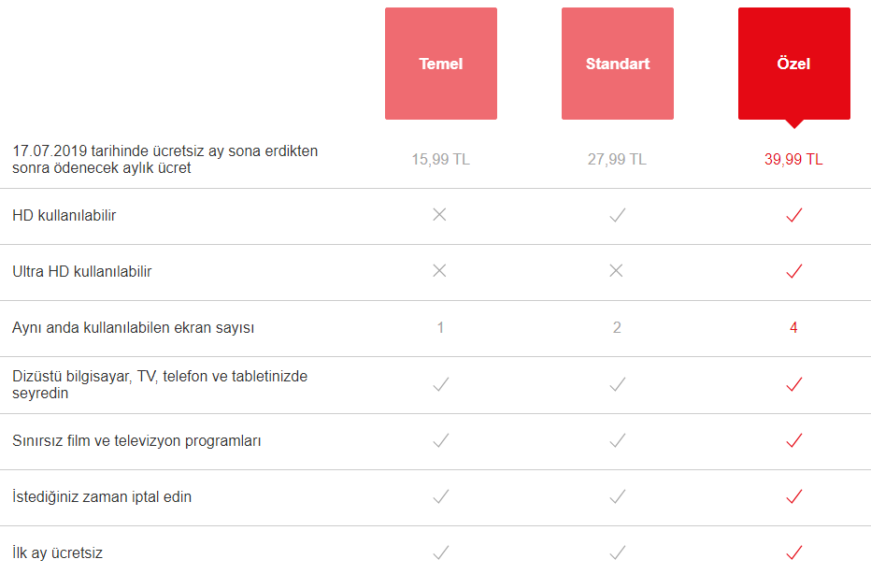Pick the Özel plan box
Viewport: 871px width, 588px height.
pyautogui.click(x=793, y=64)
